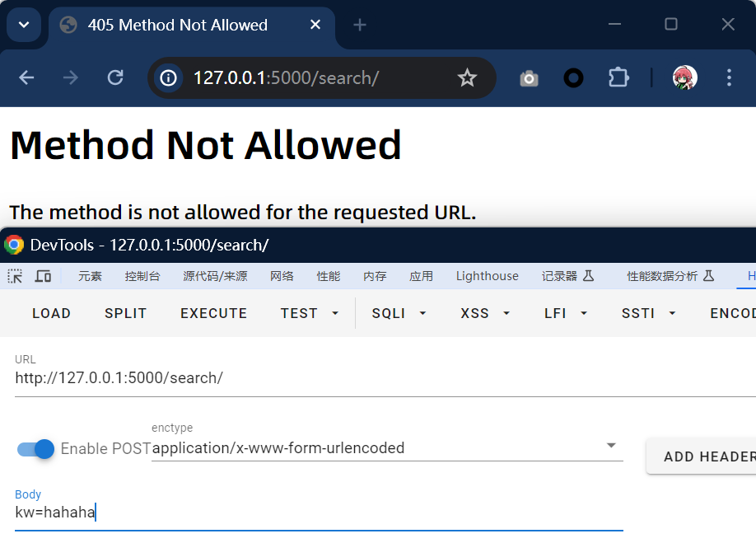The width and height of the screenshot is (756, 543).
Task: Open the user profile avatar
Action: click(x=684, y=77)
